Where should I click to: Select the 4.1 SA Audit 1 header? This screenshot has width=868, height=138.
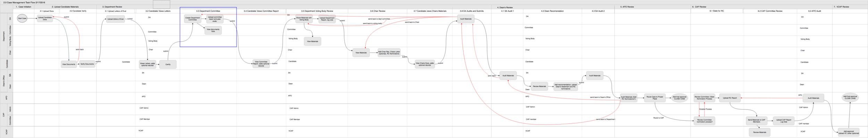507,11
